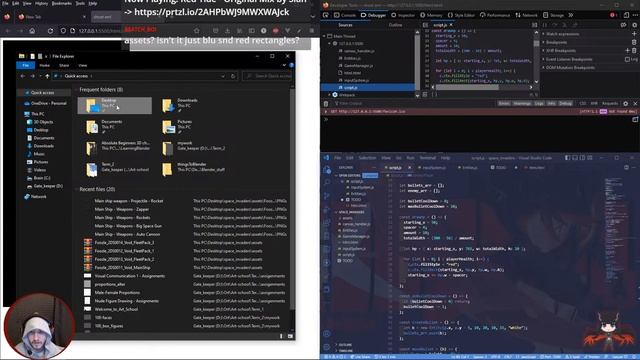Open 'Welcome_to_Art_School' recent file
This screenshot has width=640, height=360.
(116, 309)
